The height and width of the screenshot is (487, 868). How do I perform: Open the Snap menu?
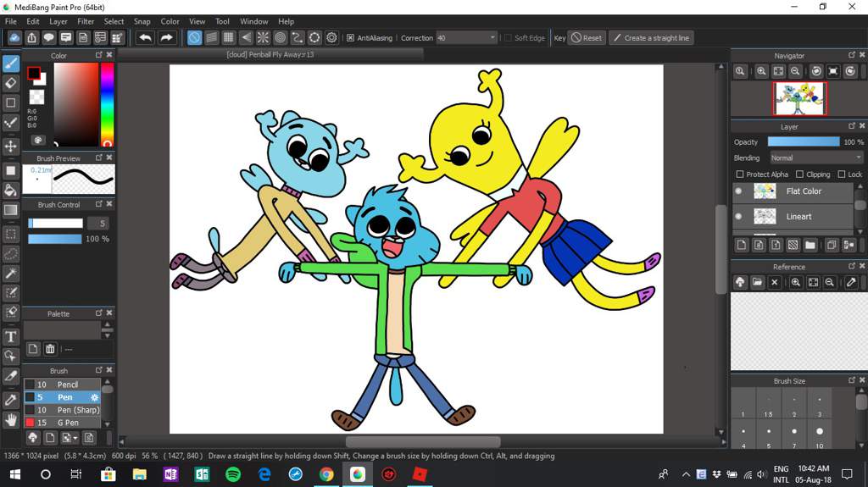pos(142,21)
